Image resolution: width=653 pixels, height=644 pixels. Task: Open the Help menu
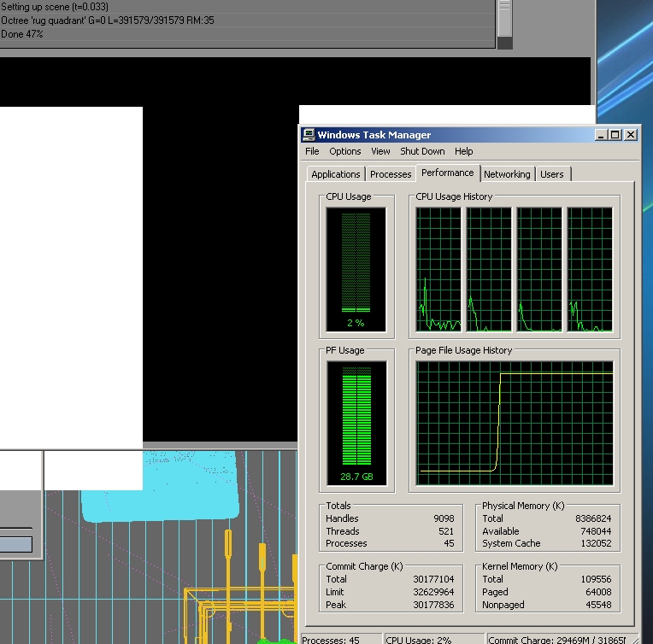[x=463, y=151]
